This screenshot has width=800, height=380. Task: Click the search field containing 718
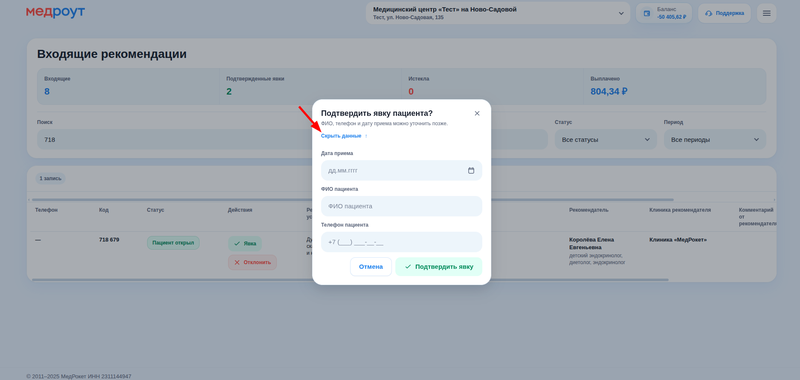click(x=173, y=139)
